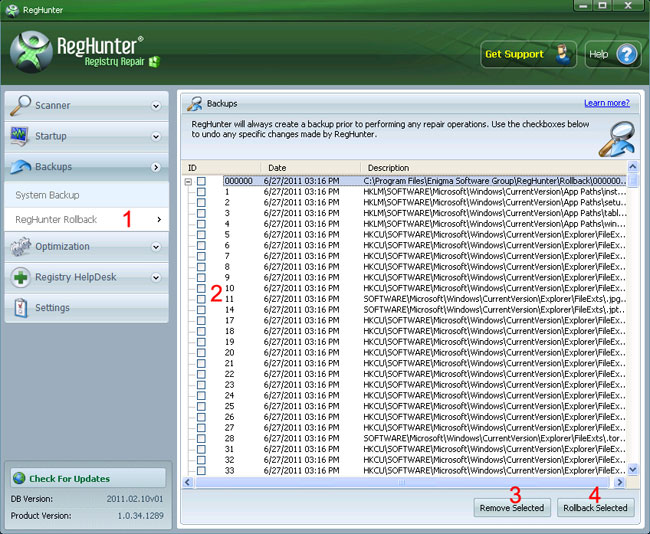Collapse the 000000 tree node
Image resolution: width=650 pixels, height=534 pixels.
point(187,181)
